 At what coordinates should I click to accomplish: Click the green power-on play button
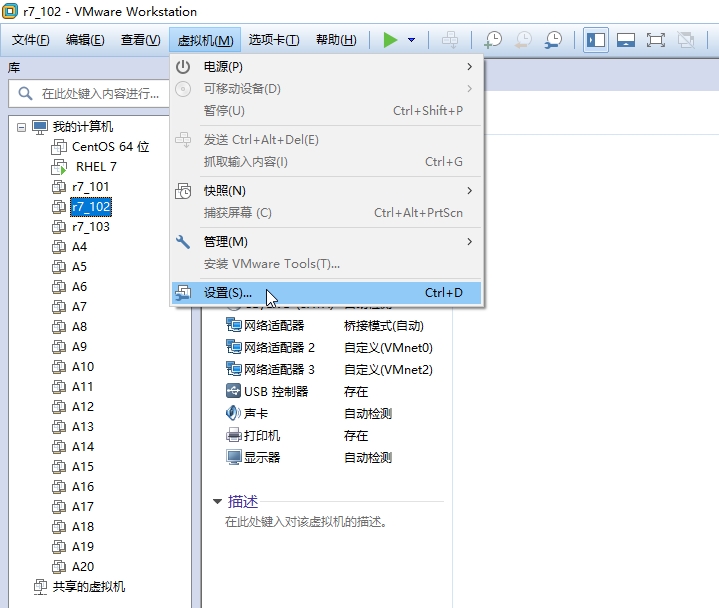390,40
